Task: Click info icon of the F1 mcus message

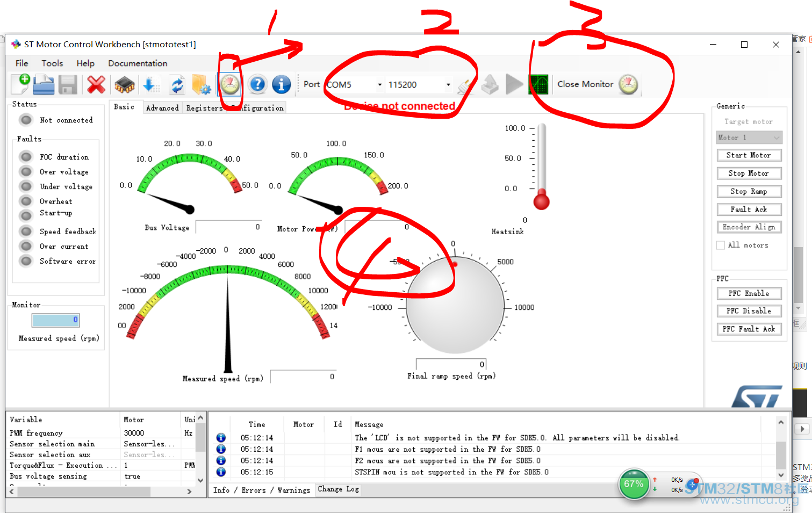Action: [x=221, y=449]
